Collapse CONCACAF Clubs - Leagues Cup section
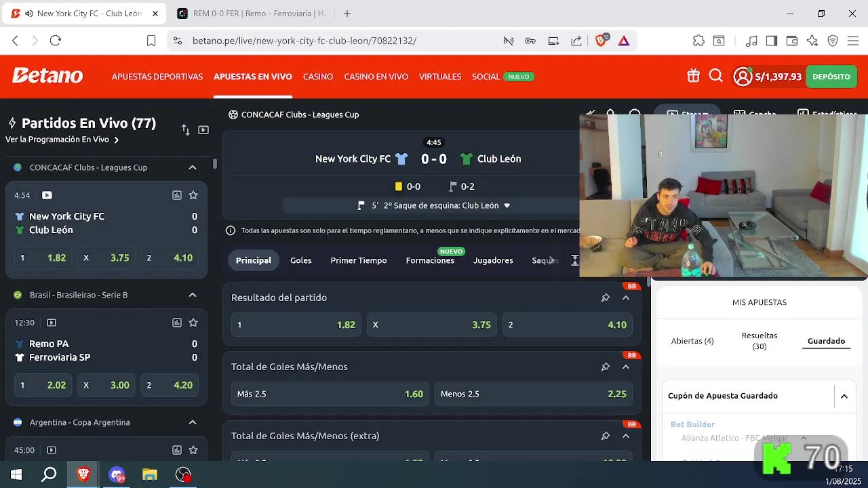 point(193,167)
